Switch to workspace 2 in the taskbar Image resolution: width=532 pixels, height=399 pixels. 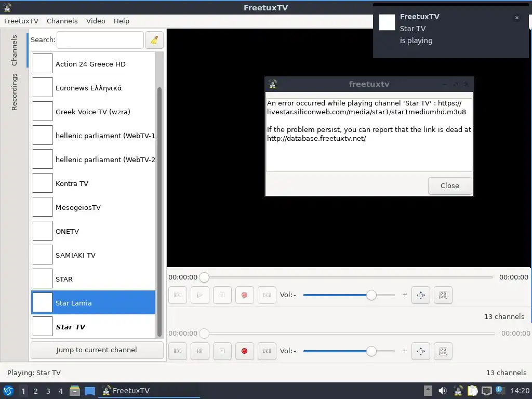tap(36, 391)
